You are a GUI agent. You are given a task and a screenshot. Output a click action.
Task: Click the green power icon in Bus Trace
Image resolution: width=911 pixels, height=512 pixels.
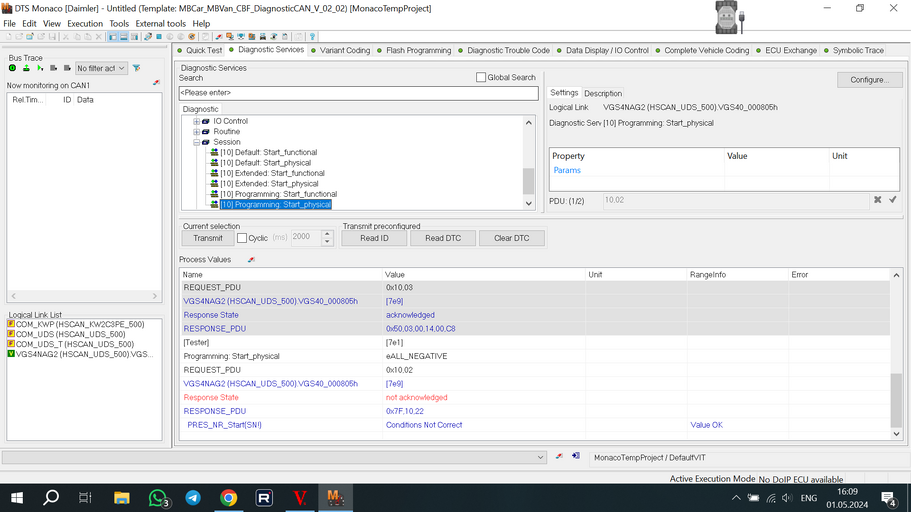coord(12,68)
